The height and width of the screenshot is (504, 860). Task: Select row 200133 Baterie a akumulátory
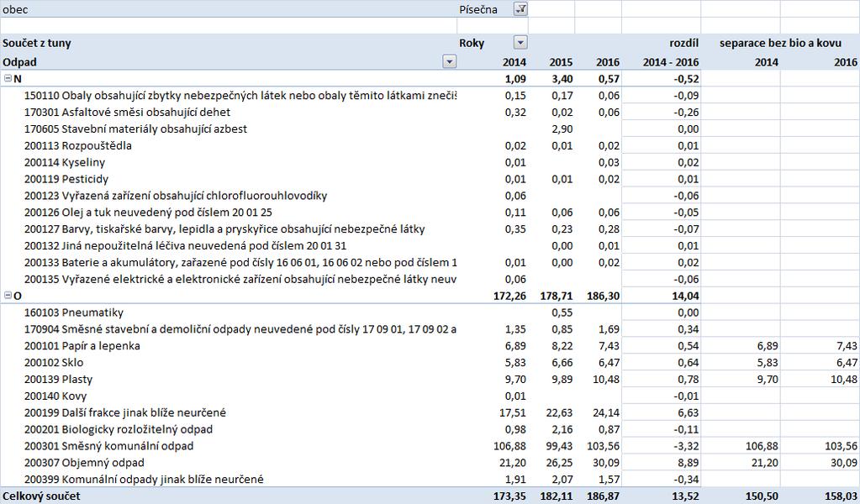(x=240, y=262)
